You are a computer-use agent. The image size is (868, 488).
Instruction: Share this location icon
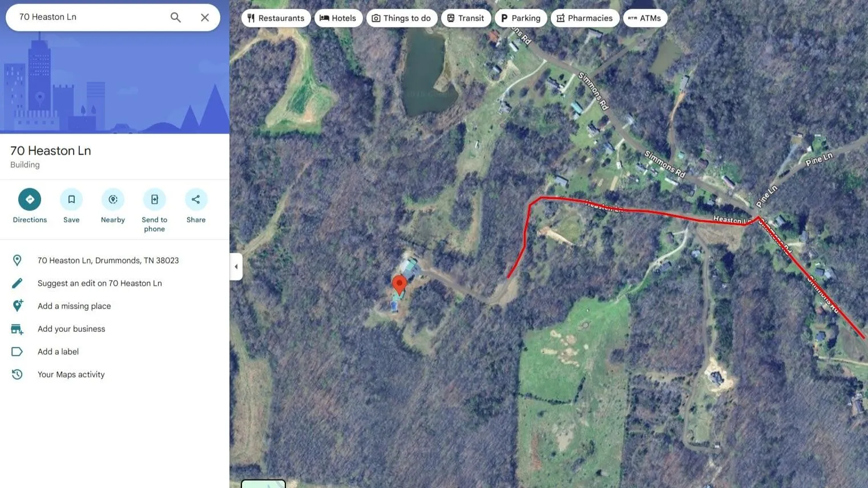click(196, 200)
